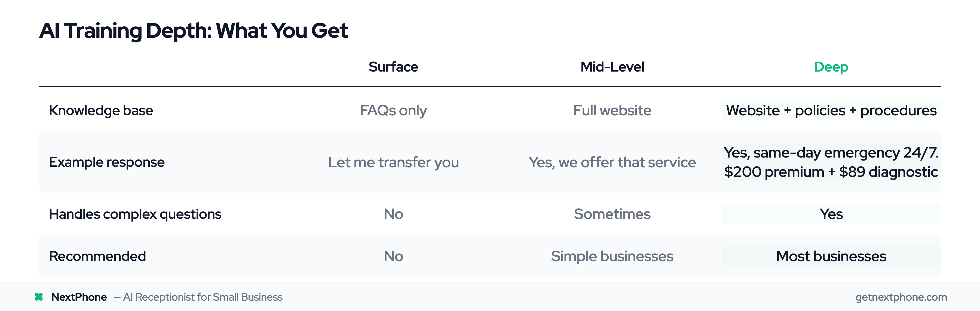Click the Sometimes cell
Image resolution: width=980 pixels, height=311 pixels.
pos(612,214)
